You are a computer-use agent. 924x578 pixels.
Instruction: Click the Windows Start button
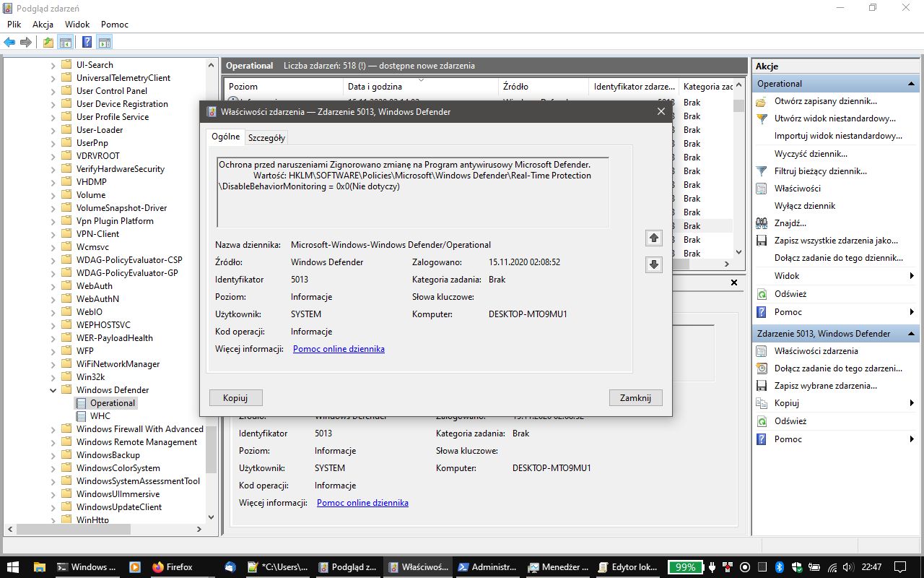click(x=14, y=567)
